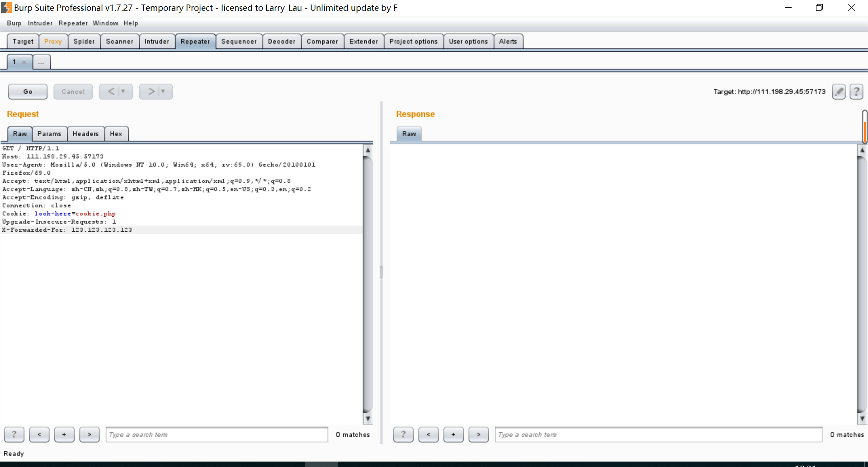Click the Upgrade-Insecure-Requests header line

click(x=59, y=222)
